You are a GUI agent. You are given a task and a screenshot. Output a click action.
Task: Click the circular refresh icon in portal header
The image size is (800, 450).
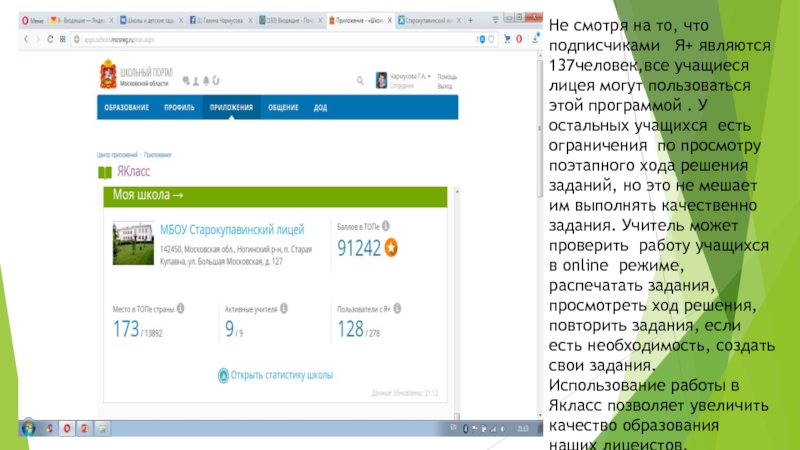(216, 81)
